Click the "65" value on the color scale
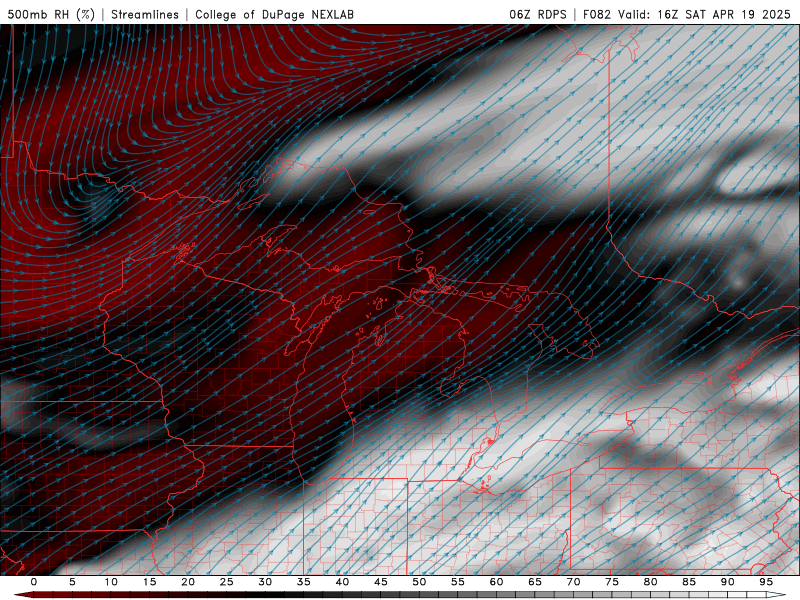 point(535,582)
